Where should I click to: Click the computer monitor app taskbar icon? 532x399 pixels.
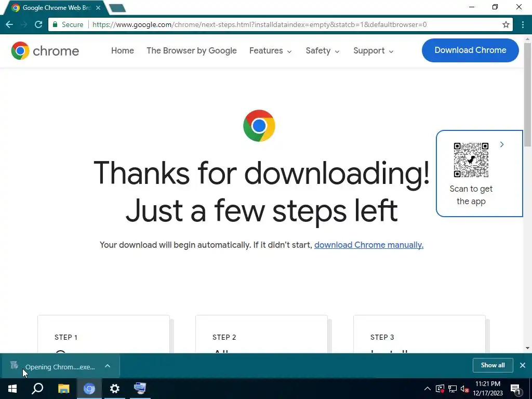[140, 389]
